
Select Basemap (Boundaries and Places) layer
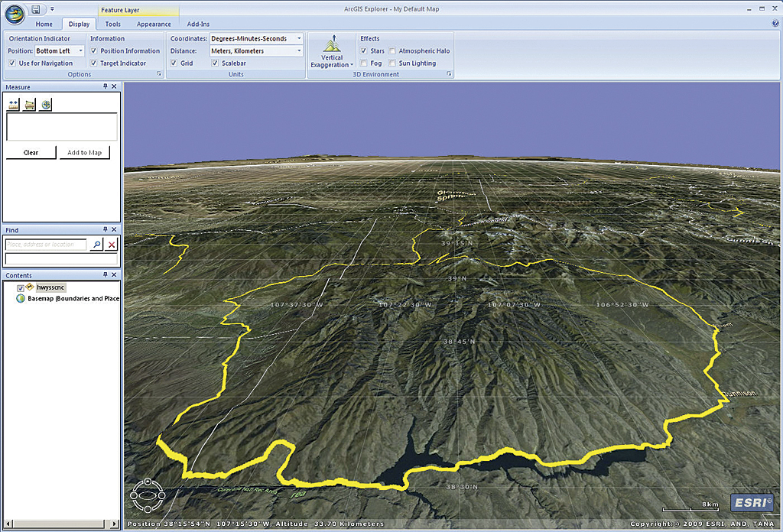73,298
